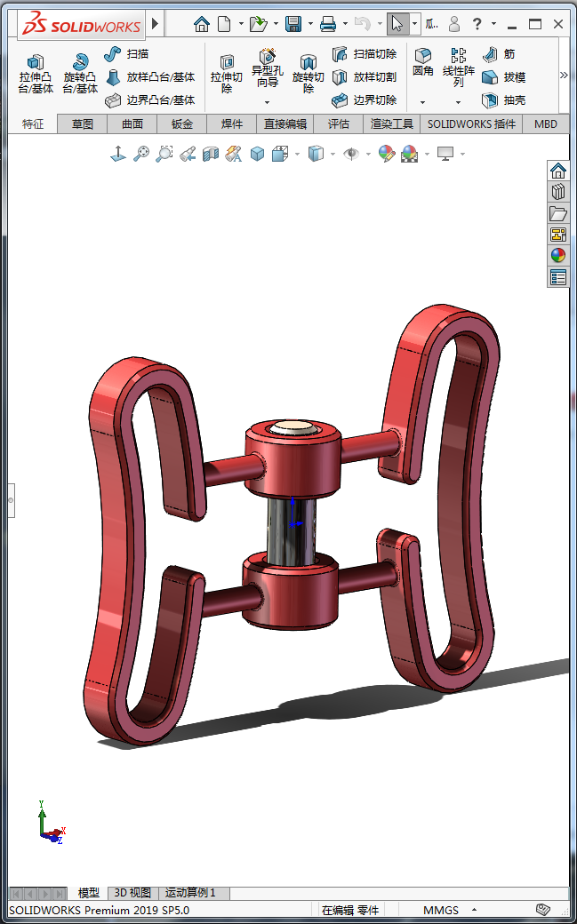Image resolution: width=577 pixels, height=924 pixels.
Task: Click Zoom to Area magnifier
Action: [x=164, y=155]
